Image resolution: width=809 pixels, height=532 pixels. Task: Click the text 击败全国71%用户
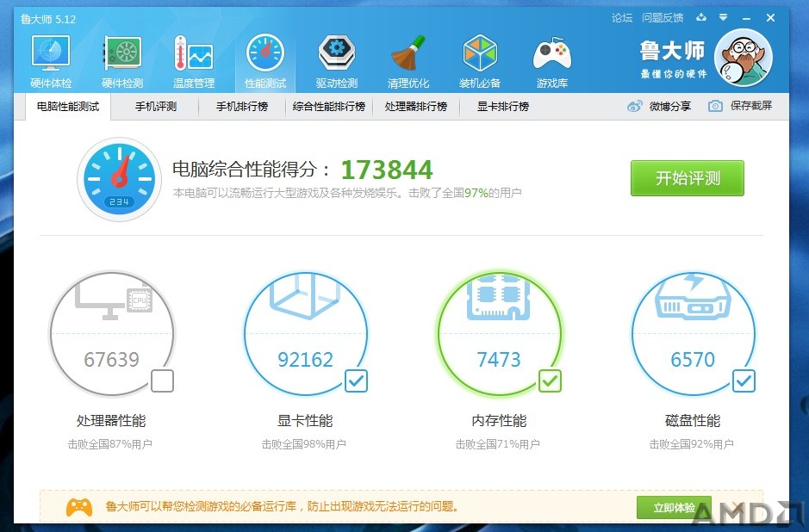pyautogui.click(x=497, y=444)
